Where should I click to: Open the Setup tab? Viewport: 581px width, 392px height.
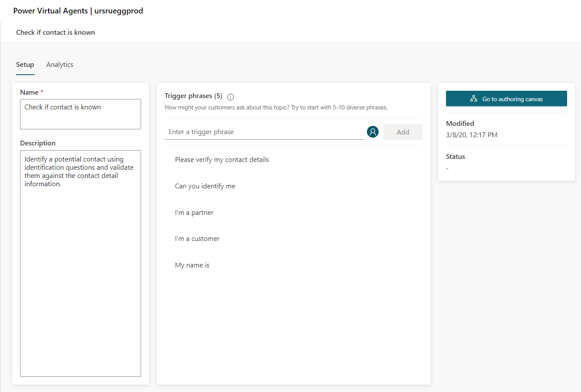[x=25, y=64]
